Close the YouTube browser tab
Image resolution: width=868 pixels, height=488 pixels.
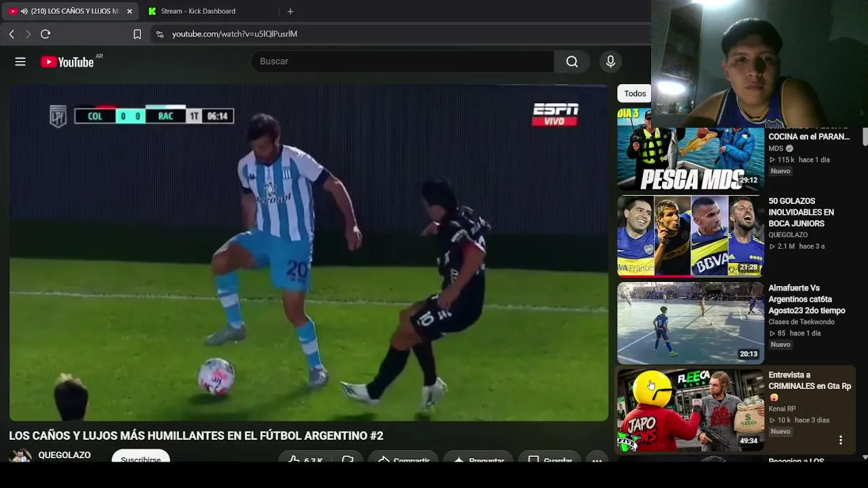click(x=130, y=12)
